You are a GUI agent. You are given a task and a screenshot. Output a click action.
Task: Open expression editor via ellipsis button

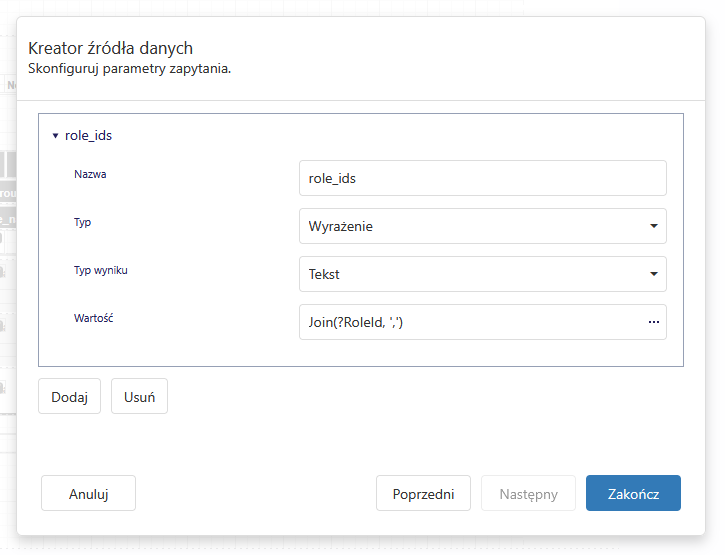(x=654, y=322)
